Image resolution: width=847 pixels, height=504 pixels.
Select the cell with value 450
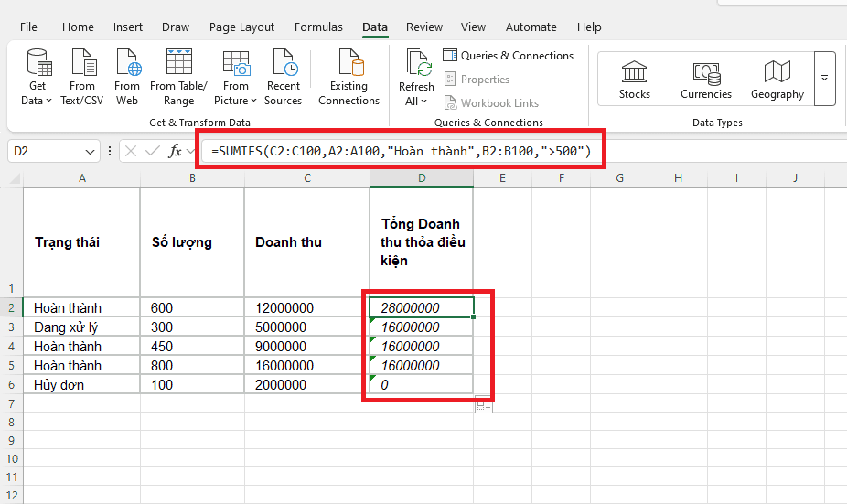pos(192,347)
